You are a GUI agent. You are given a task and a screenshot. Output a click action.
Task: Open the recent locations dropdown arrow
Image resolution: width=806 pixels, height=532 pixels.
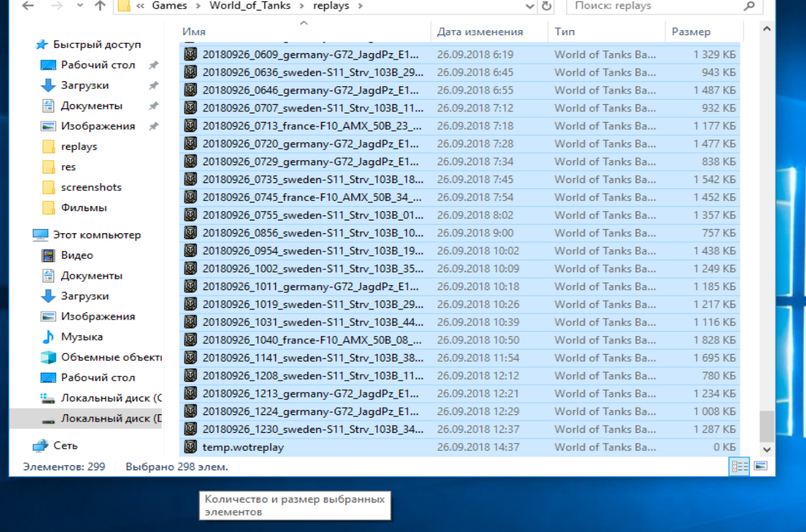click(x=80, y=6)
